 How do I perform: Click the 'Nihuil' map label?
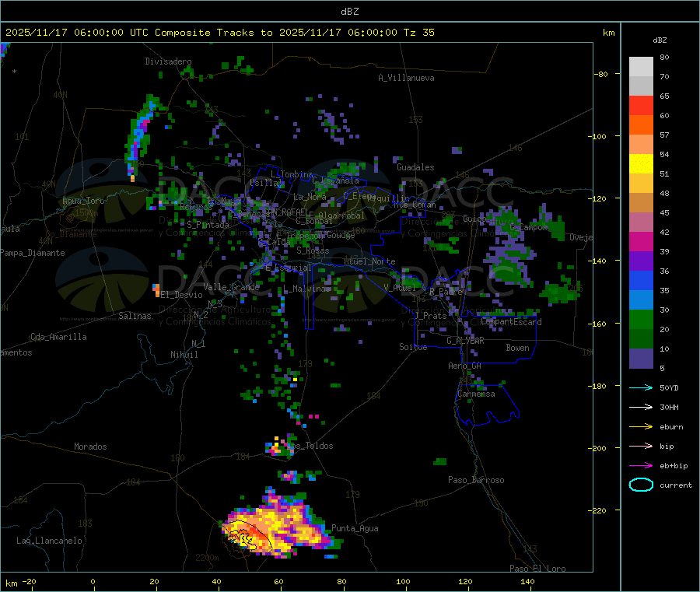(184, 355)
